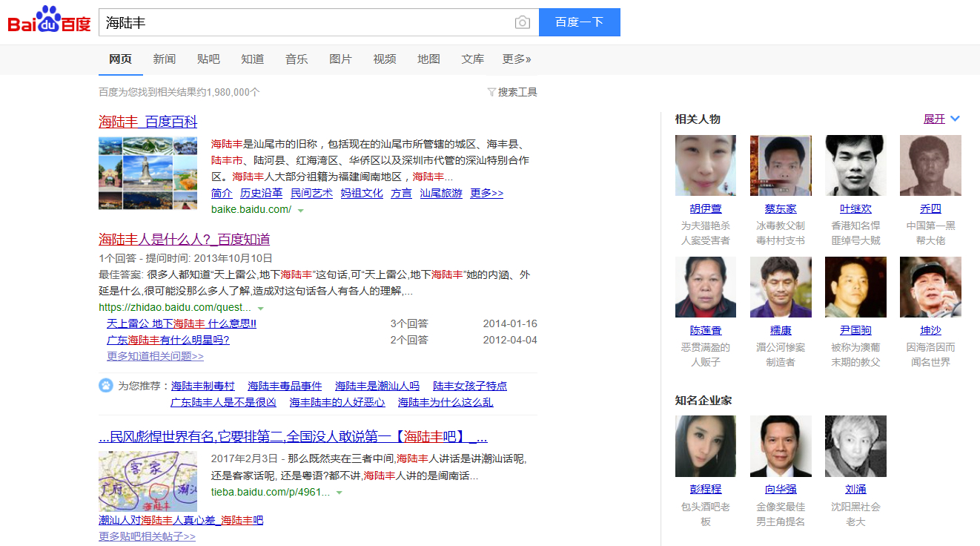
Task: Click 更多>> under the baike result
Action: point(487,193)
